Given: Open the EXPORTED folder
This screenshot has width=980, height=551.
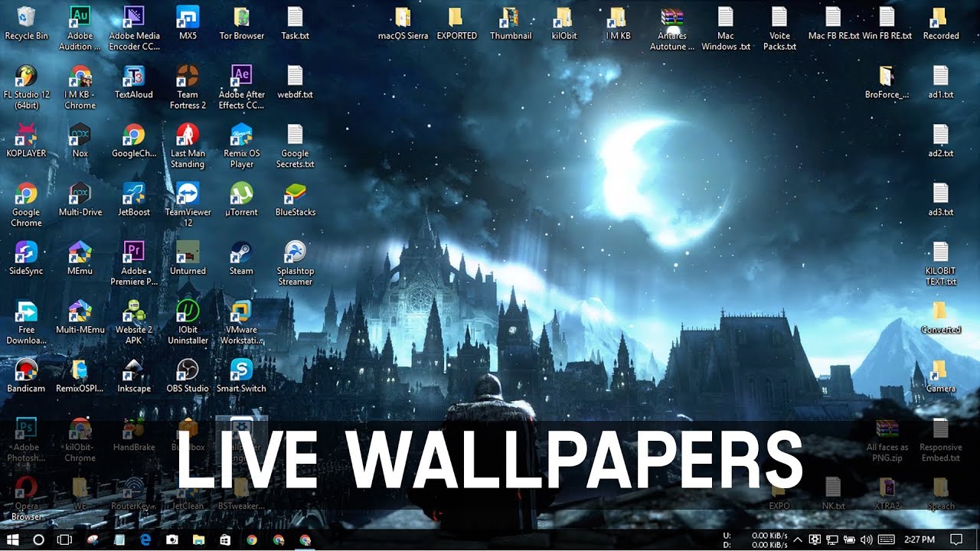Looking at the screenshot, I should 456,23.
